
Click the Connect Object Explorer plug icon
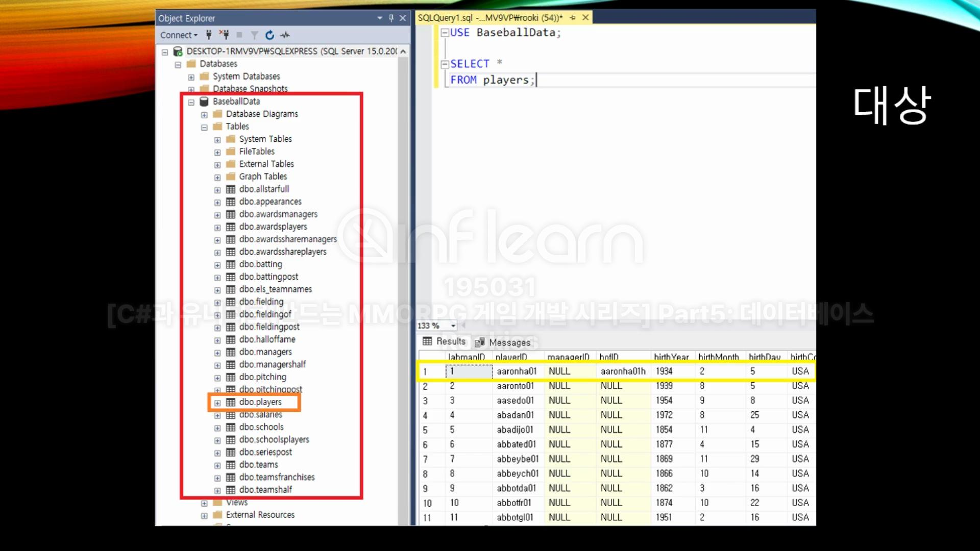tap(209, 35)
